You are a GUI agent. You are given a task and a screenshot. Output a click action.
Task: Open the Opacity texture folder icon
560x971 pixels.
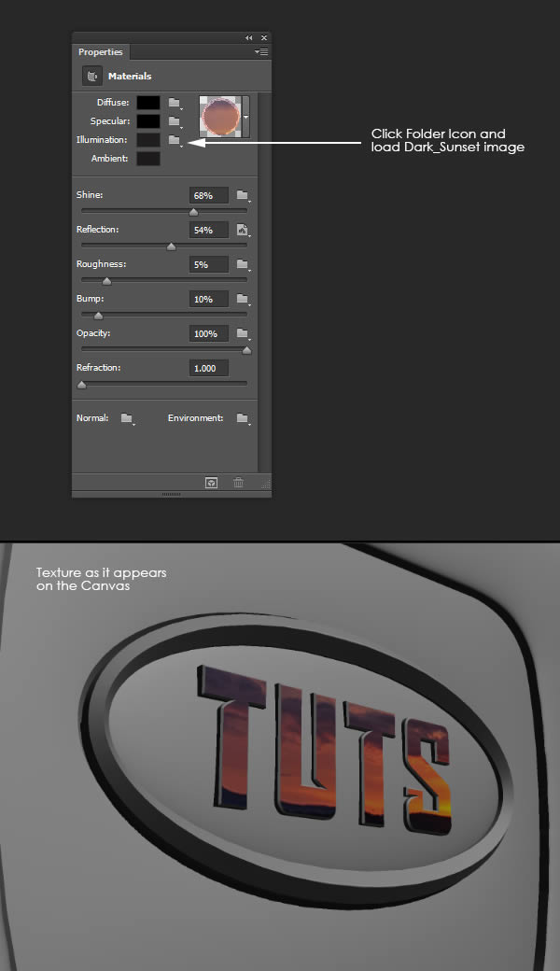[243, 334]
